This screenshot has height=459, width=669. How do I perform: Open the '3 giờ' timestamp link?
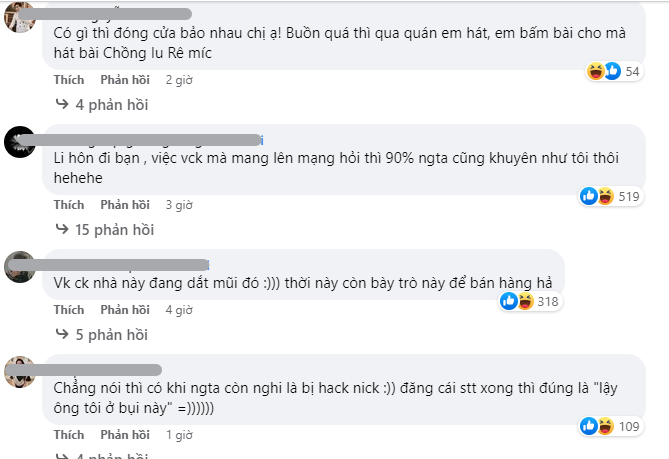click(179, 205)
